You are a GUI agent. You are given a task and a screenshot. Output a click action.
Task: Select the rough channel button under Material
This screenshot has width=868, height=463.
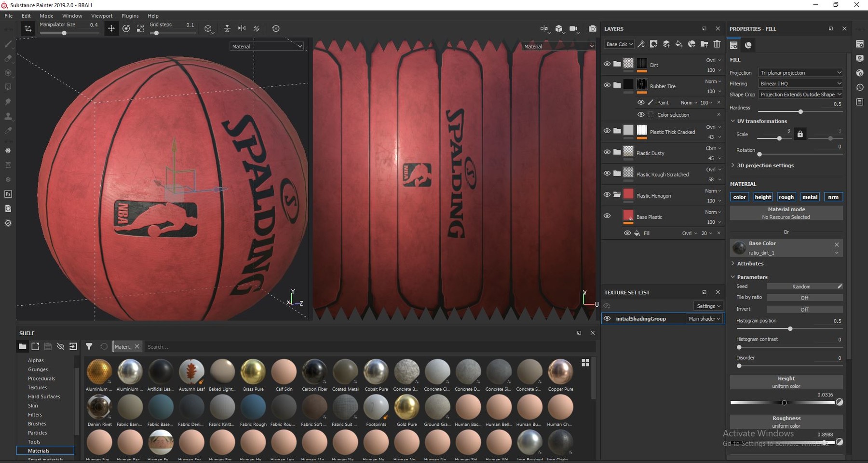tap(786, 197)
